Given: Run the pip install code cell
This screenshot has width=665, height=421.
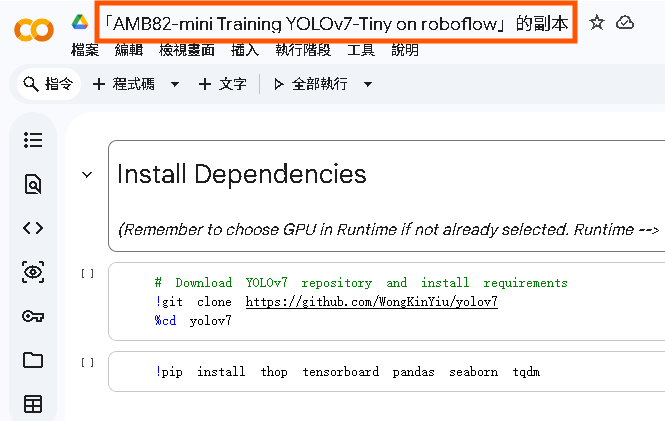Looking at the screenshot, I should pyautogui.click(x=87, y=363).
